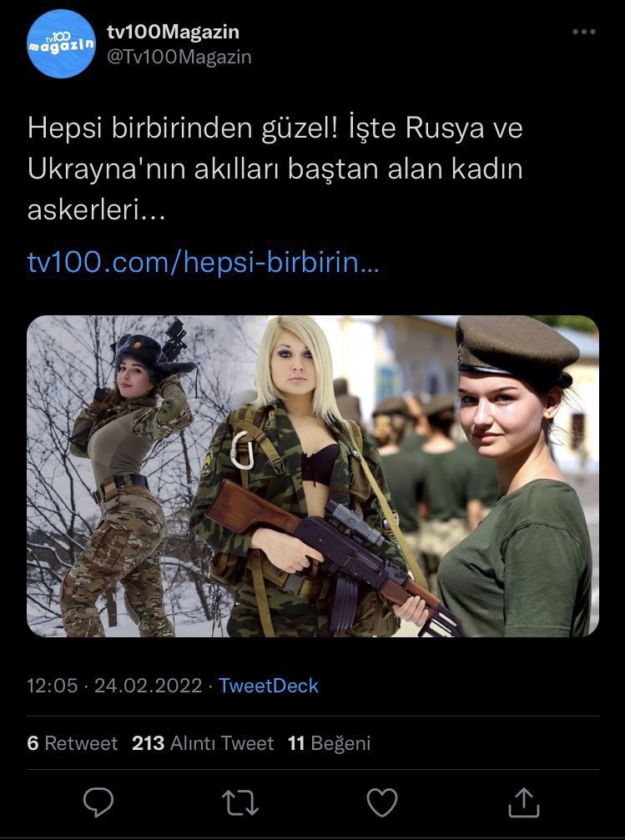This screenshot has width=625, height=840.
Task: View the 6 Retweet list
Action: (73, 743)
